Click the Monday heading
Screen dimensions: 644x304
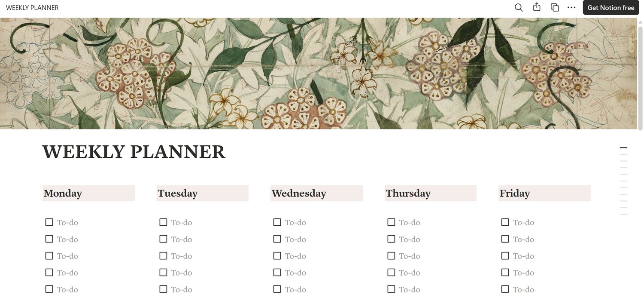click(63, 193)
